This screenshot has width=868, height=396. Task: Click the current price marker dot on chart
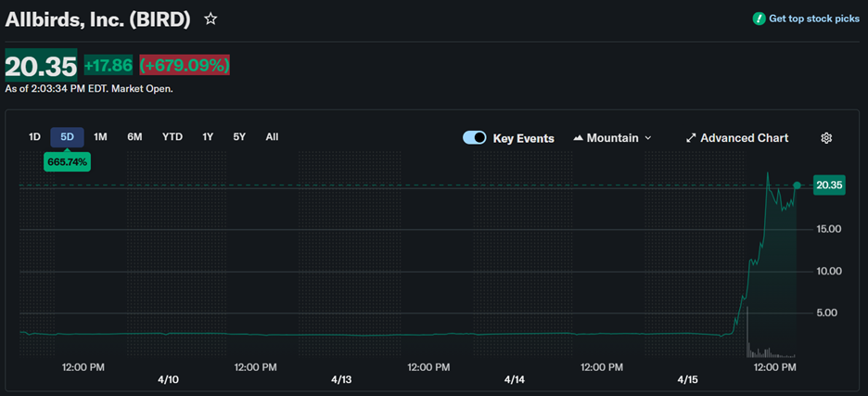click(x=797, y=185)
